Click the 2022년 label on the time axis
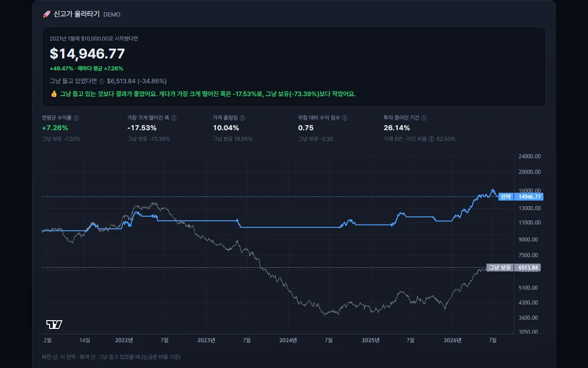The width and height of the screenshot is (588, 368). 124,340
